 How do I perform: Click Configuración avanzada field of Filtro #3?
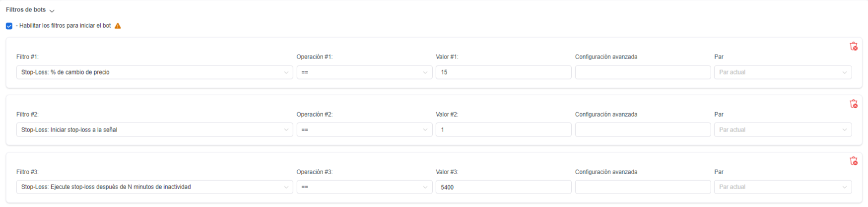[x=643, y=187]
